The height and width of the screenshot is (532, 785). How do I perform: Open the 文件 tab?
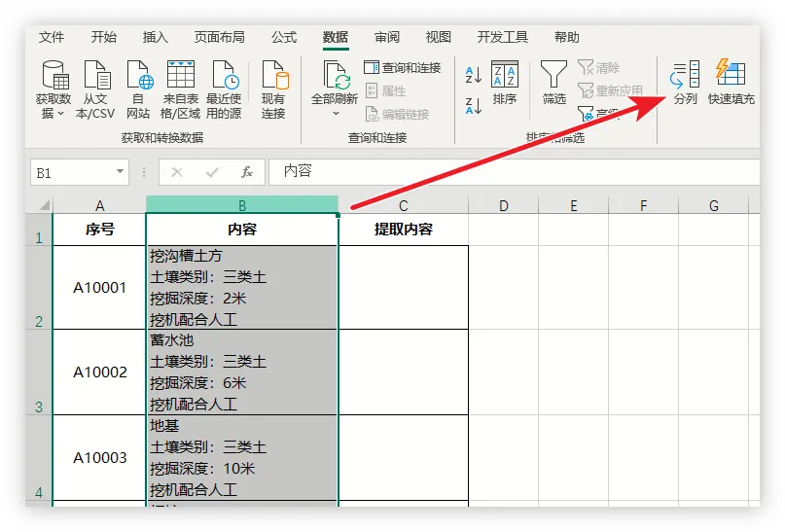51,37
